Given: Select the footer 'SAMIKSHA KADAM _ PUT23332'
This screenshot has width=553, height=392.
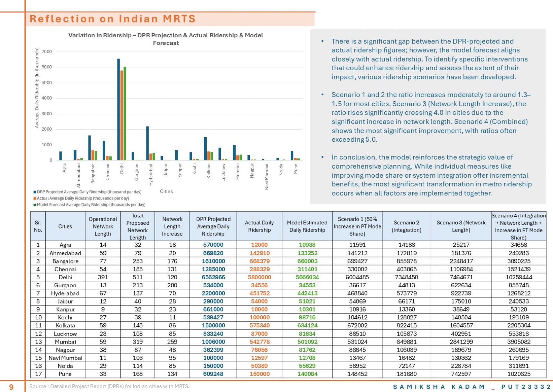Looking at the screenshot, I should [471, 387].
